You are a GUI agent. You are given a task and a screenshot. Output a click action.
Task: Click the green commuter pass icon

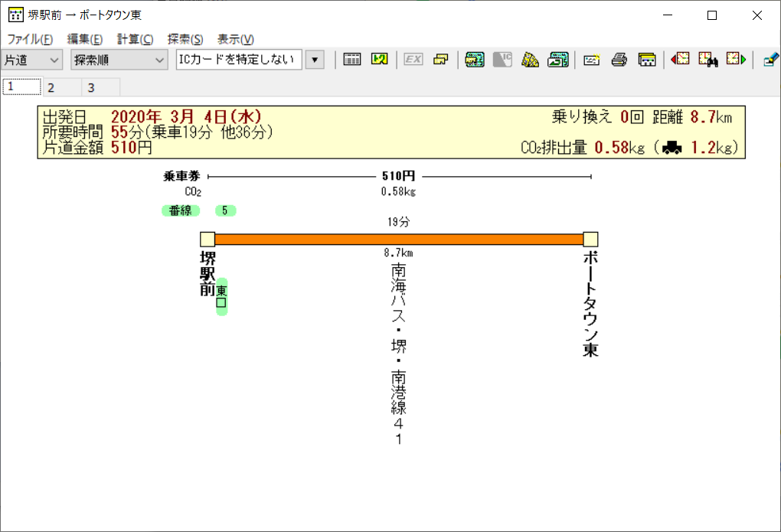coord(475,59)
